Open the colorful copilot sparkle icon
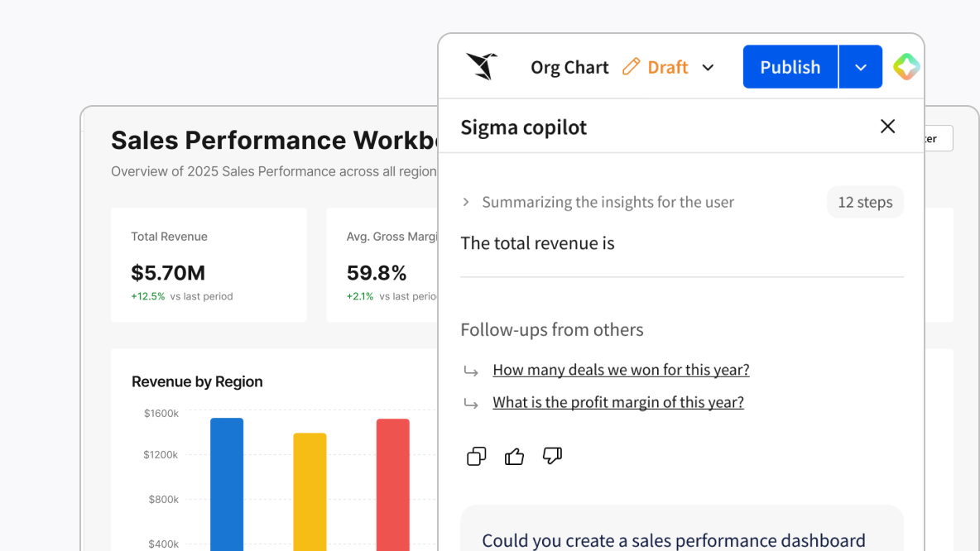The height and width of the screenshot is (551, 980). coord(906,67)
